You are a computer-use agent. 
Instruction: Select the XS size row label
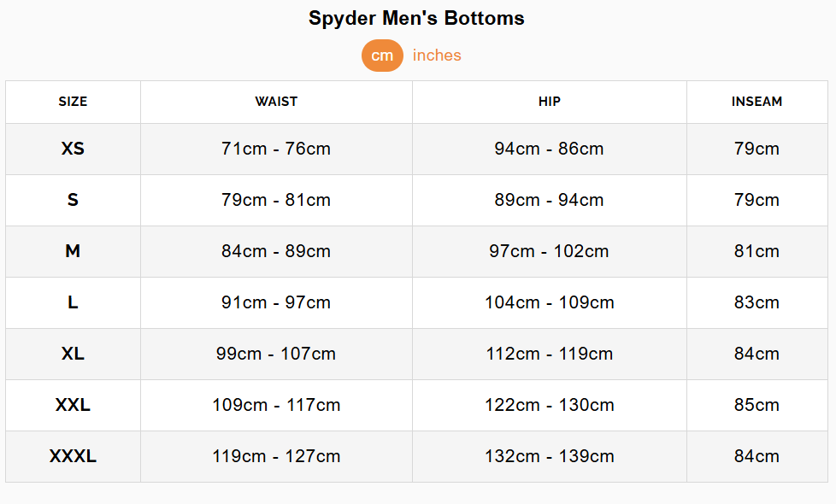coord(73,149)
